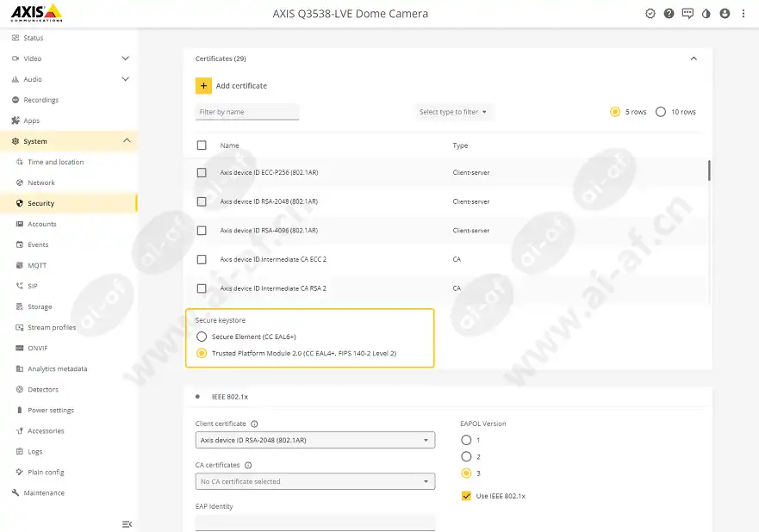Sort certificates by the Type column header
The image size is (759, 532).
click(460, 145)
